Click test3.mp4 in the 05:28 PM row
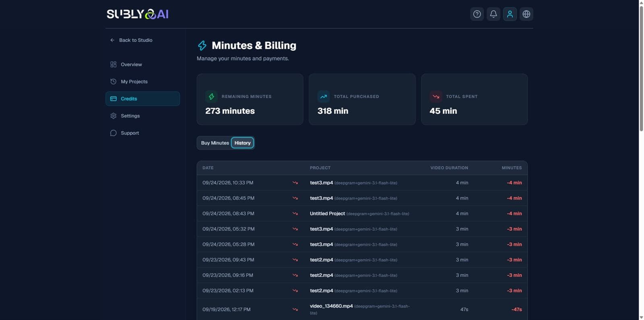 321,244
